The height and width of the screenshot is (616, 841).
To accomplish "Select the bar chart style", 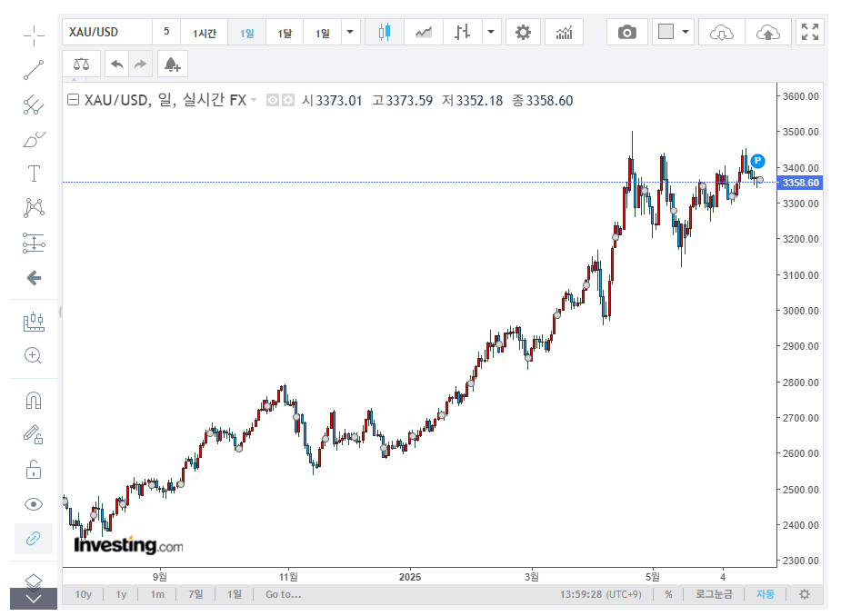I will (x=463, y=32).
